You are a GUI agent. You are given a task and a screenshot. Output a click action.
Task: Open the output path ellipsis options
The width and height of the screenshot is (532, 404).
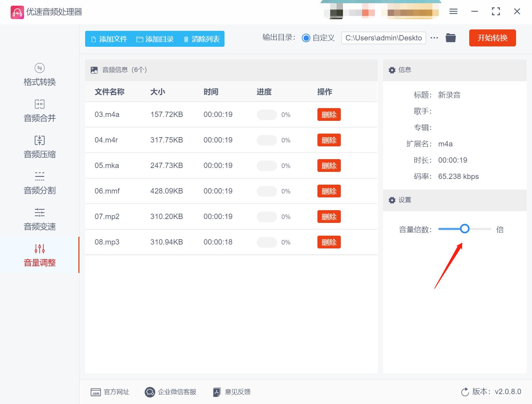click(434, 38)
